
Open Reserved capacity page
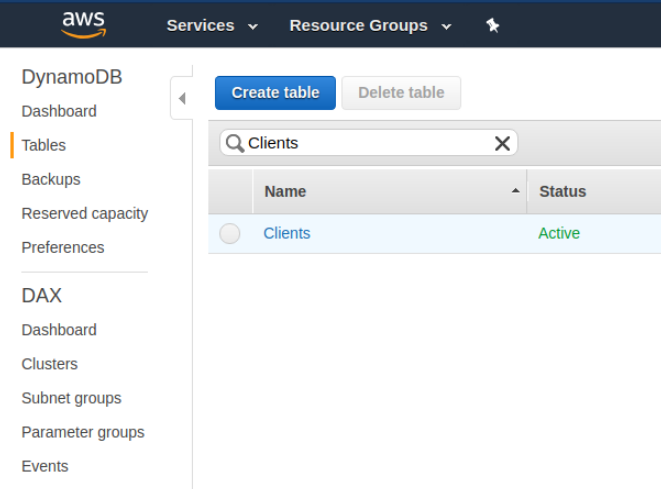click(85, 214)
